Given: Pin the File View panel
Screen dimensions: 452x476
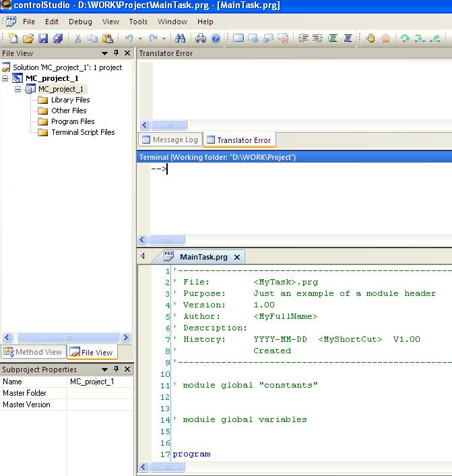Looking at the screenshot, I should (116, 53).
